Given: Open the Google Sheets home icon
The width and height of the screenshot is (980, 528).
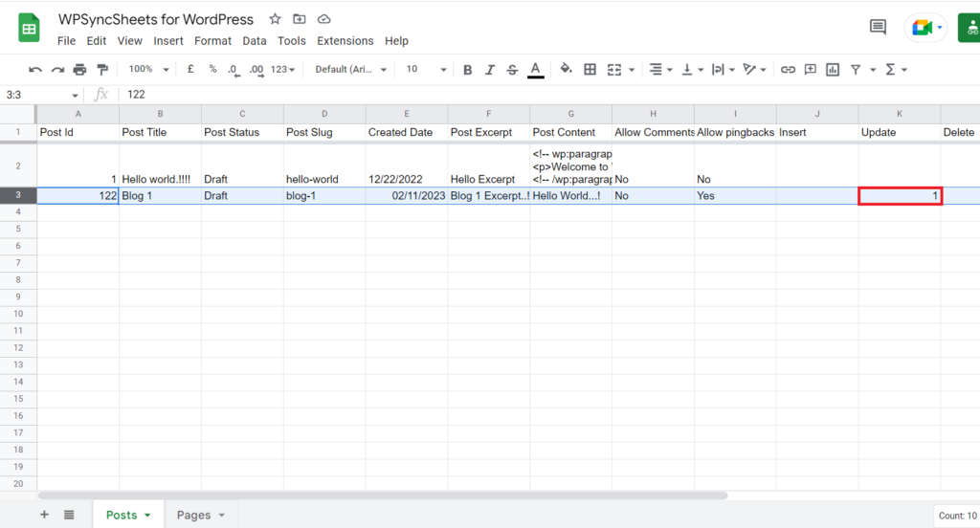Looking at the screenshot, I should [29, 28].
